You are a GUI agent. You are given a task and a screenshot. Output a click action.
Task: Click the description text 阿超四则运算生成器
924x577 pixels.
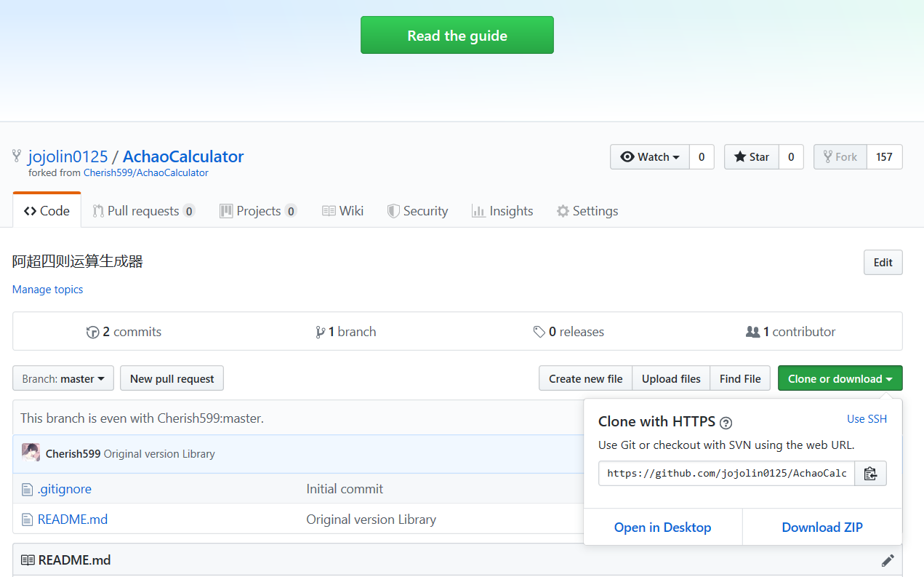click(78, 261)
